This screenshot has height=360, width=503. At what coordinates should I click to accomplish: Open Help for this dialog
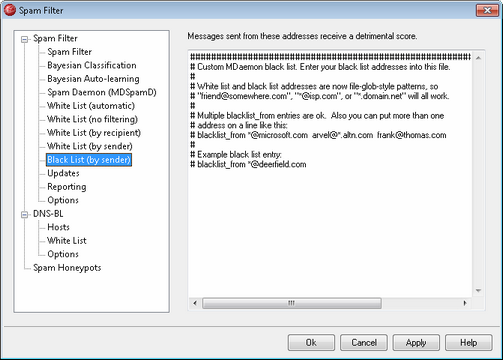coord(468,343)
